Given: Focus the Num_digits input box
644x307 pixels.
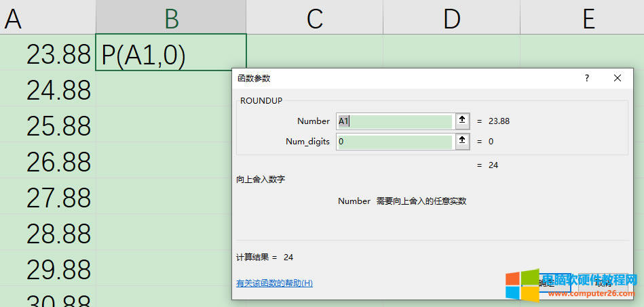Looking at the screenshot, I should pos(395,142).
